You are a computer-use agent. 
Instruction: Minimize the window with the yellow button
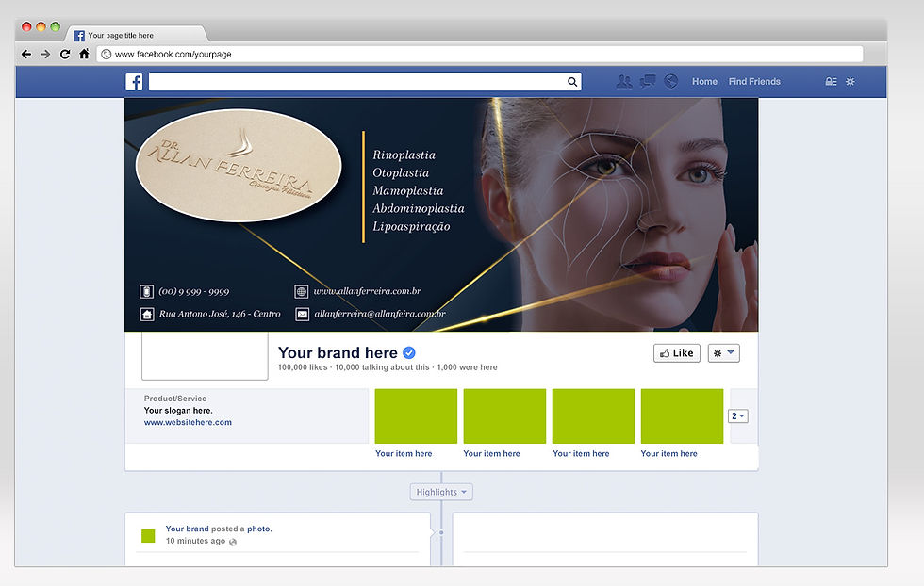point(41,26)
